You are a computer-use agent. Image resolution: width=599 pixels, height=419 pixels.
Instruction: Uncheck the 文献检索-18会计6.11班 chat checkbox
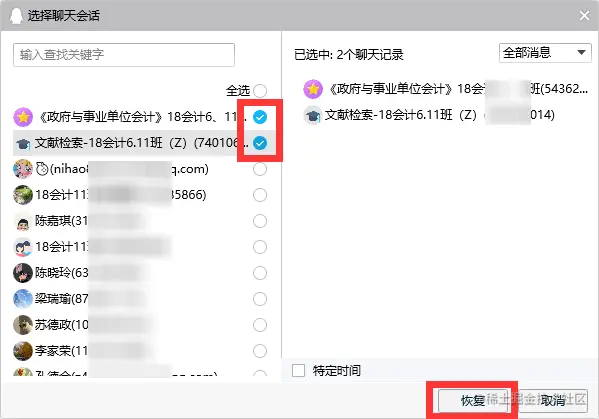click(260, 143)
